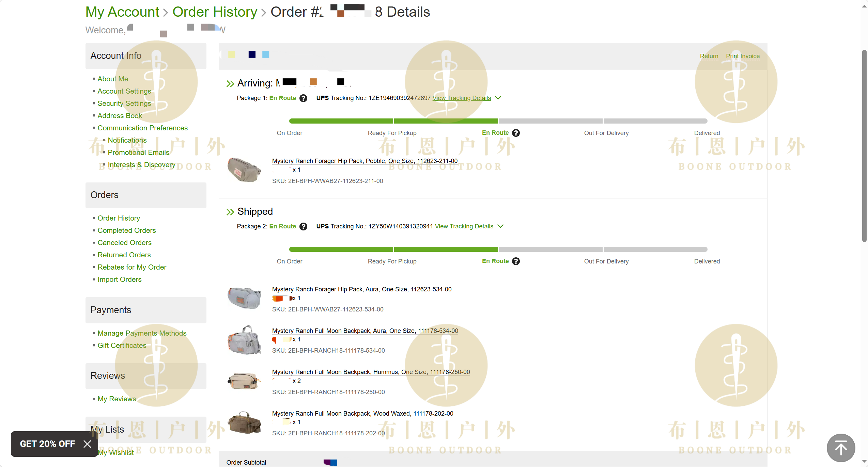Click the Return link
This screenshot has width=868, height=467.
pos(709,56)
